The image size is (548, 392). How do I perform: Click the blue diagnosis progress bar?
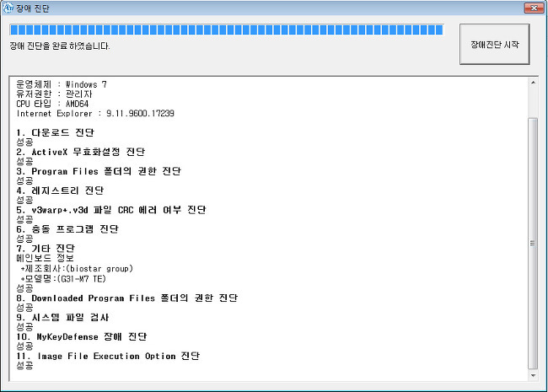coord(227,30)
